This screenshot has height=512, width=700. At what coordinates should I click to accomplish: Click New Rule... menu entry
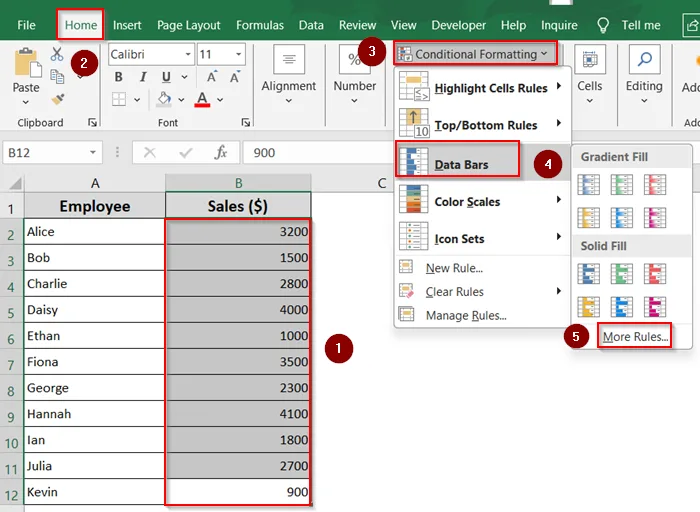tap(454, 268)
